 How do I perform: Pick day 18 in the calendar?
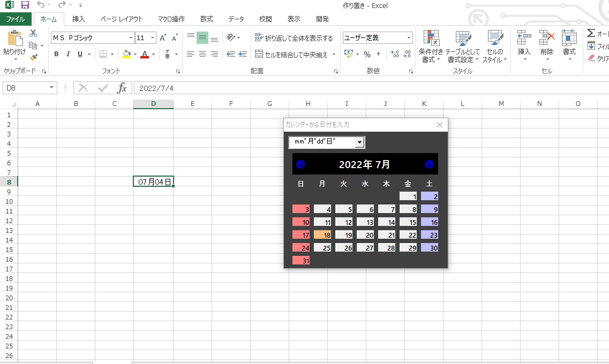[322, 235]
